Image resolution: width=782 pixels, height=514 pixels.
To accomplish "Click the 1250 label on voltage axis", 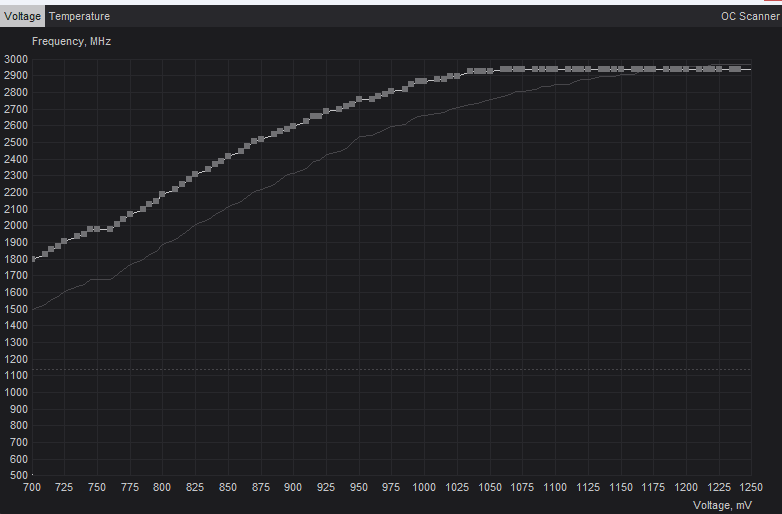I will point(751,487).
